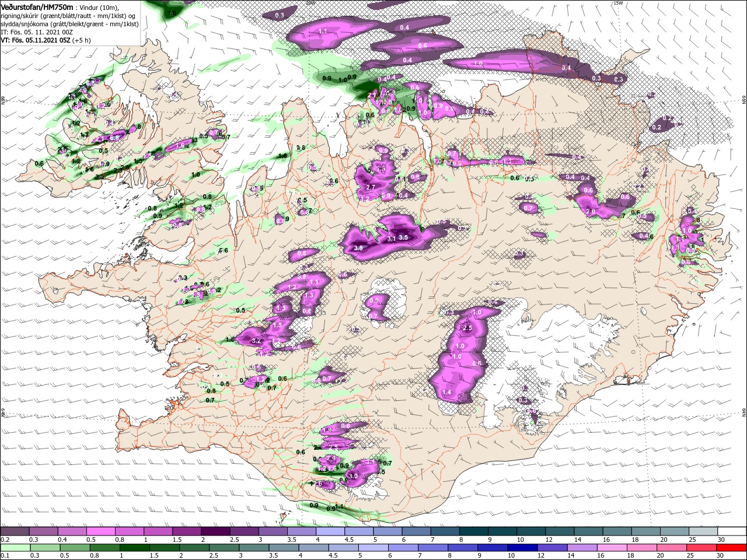Select the 'VT: Fös. 05.11.2021 05Z' valid time line
747x560 pixels.
(x=36, y=41)
